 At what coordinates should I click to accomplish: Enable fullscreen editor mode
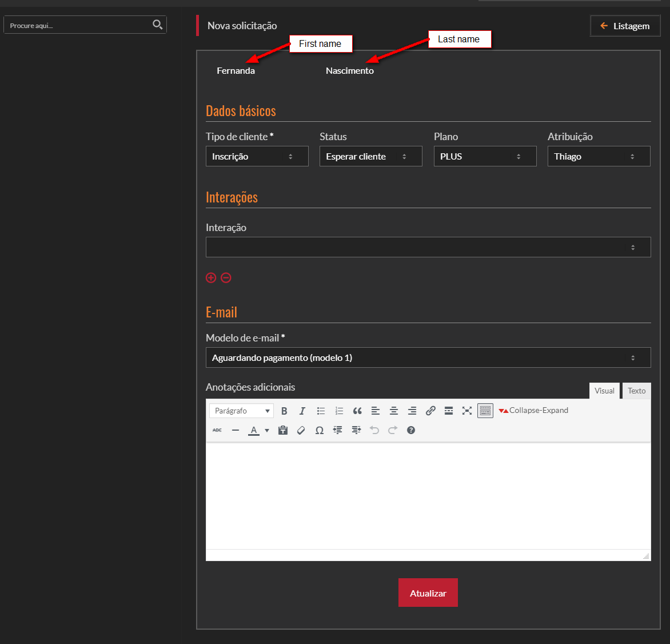click(x=467, y=411)
